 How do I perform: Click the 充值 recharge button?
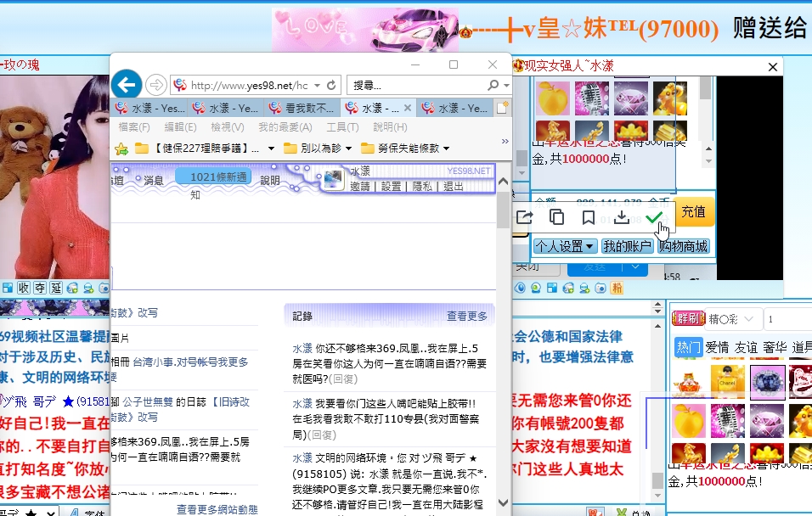[693, 212]
